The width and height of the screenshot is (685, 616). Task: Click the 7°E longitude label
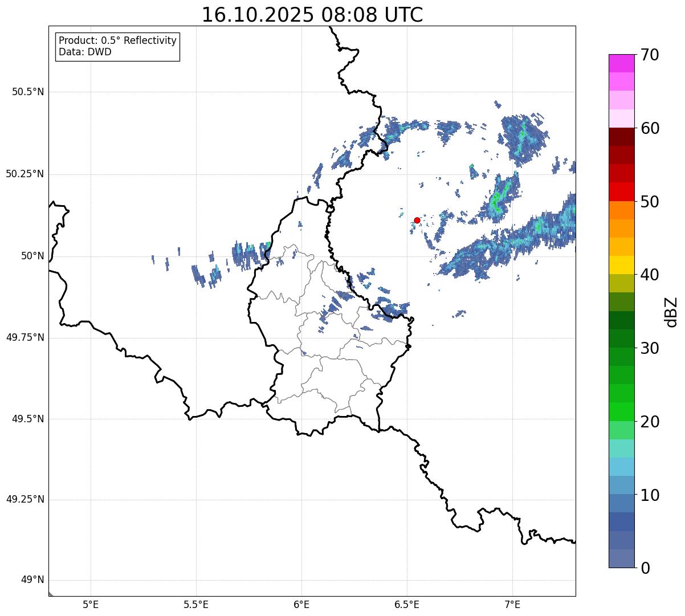512,605
